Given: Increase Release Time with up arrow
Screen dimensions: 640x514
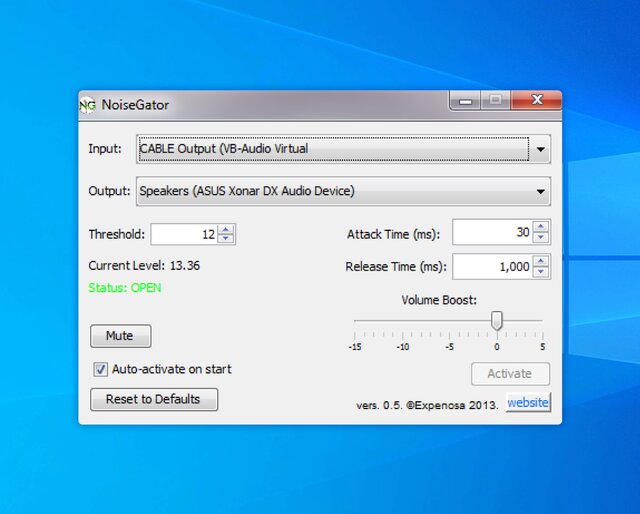Looking at the screenshot, I should 541,261.
